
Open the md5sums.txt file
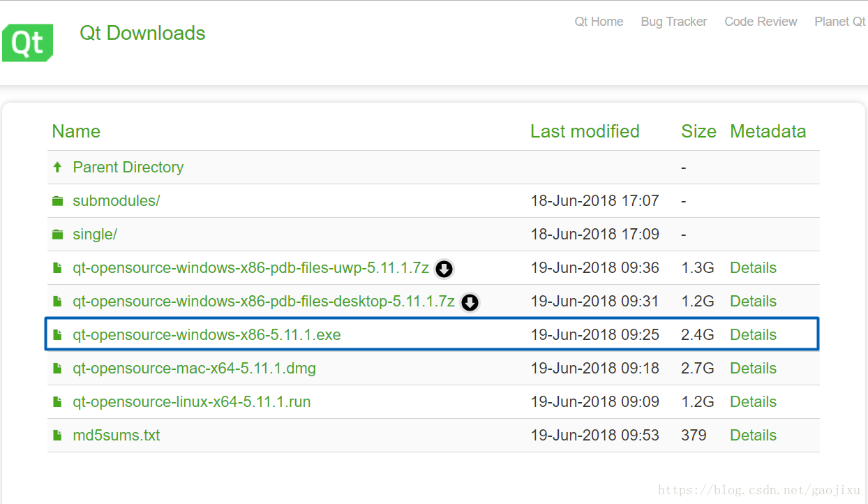point(117,436)
